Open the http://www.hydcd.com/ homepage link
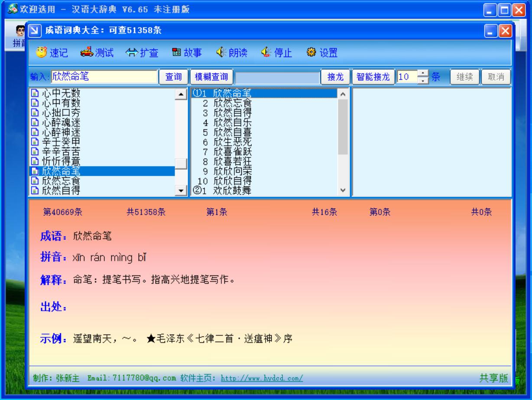Image resolution: width=532 pixels, height=400 pixels. (262, 378)
